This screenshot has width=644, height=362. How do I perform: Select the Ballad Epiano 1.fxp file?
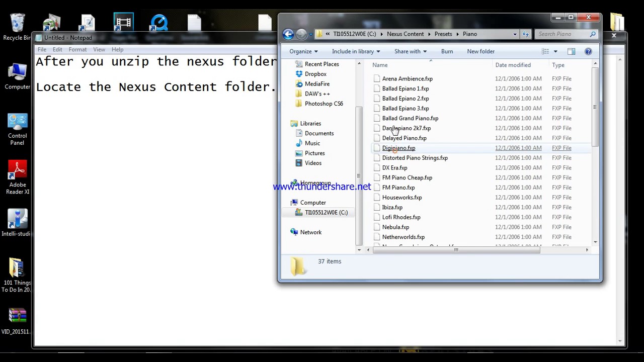406,88
